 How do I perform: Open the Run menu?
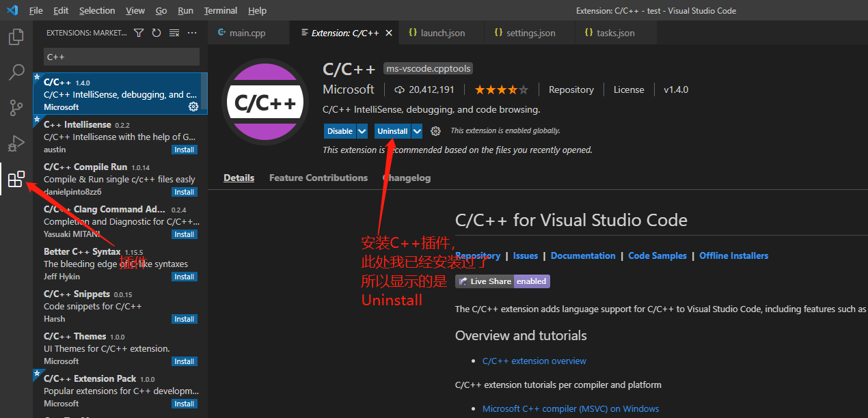point(185,10)
